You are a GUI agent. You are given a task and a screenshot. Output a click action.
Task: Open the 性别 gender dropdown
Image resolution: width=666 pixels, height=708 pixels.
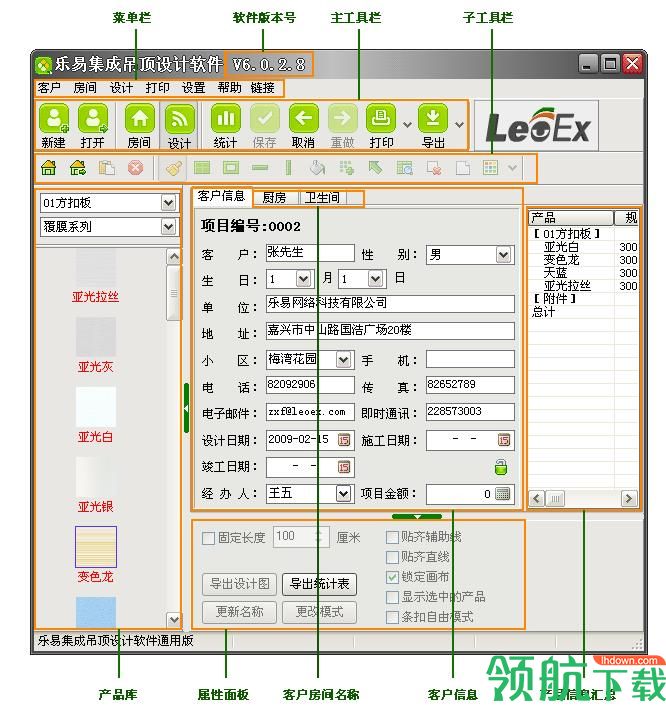pyautogui.click(x=503, y=255)
